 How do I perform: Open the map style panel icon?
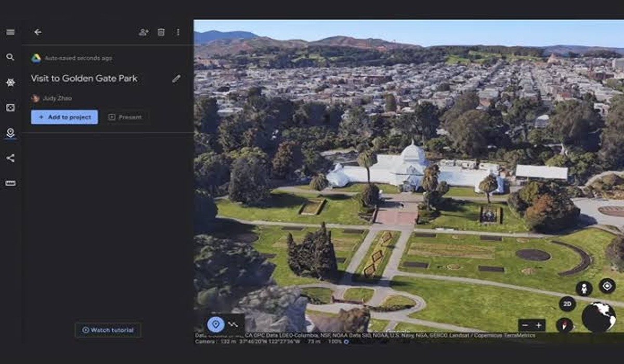(10, 107)
